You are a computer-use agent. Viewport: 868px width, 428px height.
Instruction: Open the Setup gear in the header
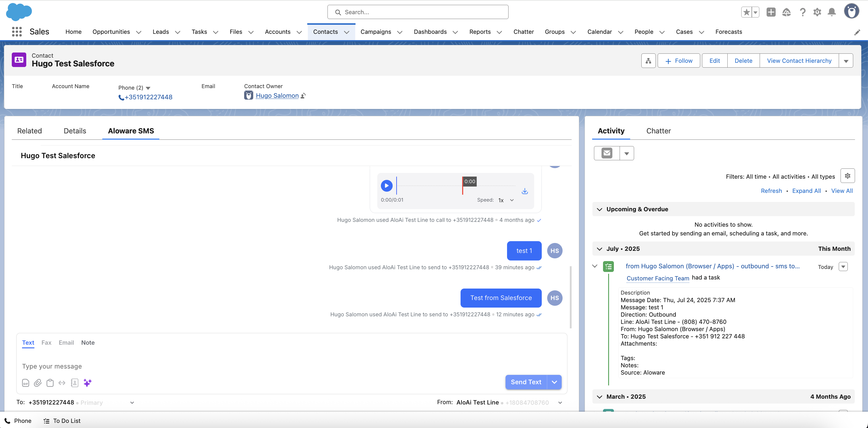pyautogui.click(x=817, y=12)
